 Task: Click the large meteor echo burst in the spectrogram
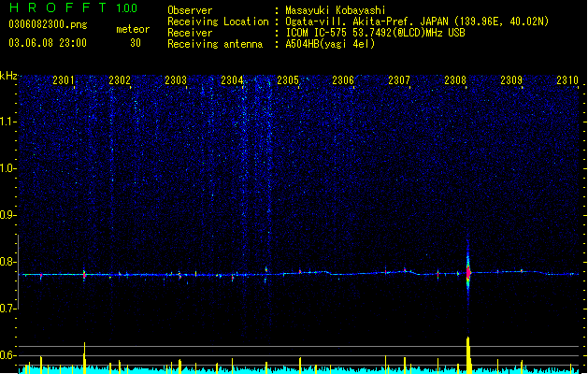coord(468,273)
